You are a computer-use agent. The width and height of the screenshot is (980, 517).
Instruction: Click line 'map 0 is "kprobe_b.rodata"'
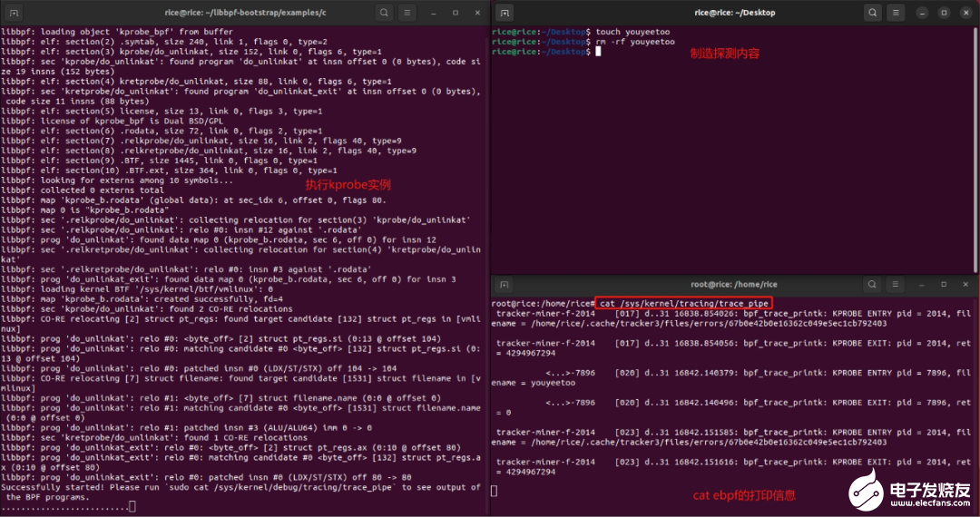pyautogui.click(x=85, y=210)
